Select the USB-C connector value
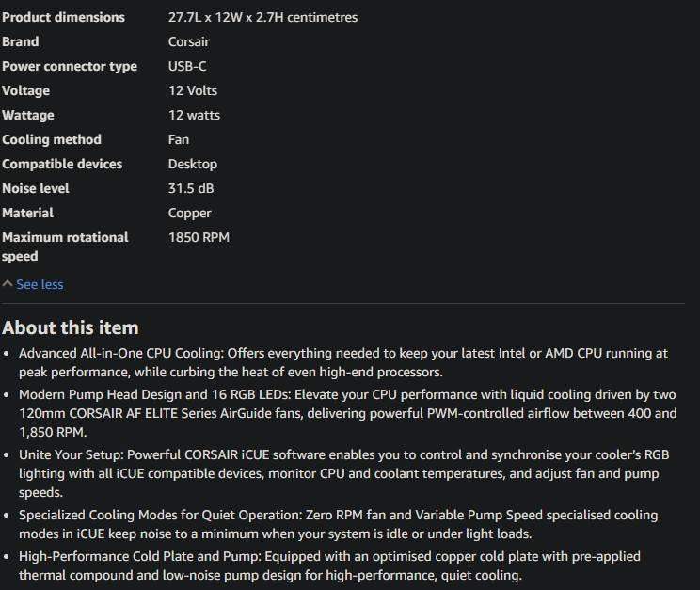Screen dimensions: 700x590 click(187, 66)
